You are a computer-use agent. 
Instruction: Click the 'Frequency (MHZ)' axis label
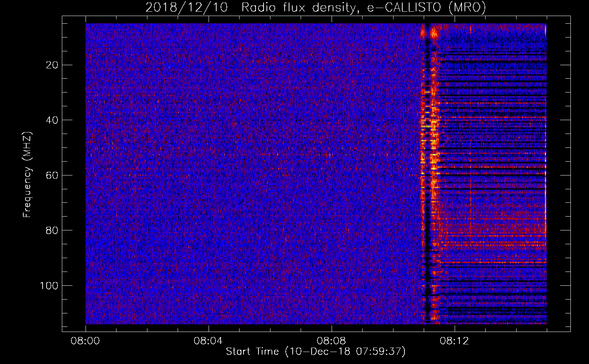pos(27,174)
